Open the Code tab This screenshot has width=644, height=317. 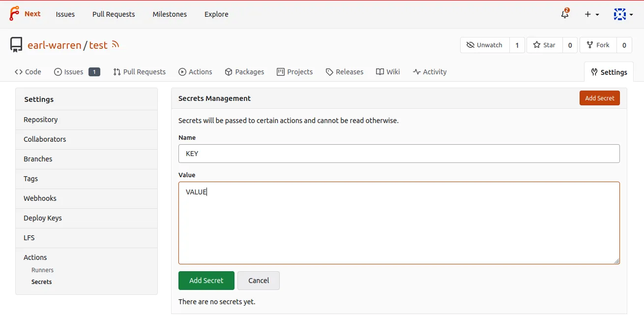click(28, 72)
